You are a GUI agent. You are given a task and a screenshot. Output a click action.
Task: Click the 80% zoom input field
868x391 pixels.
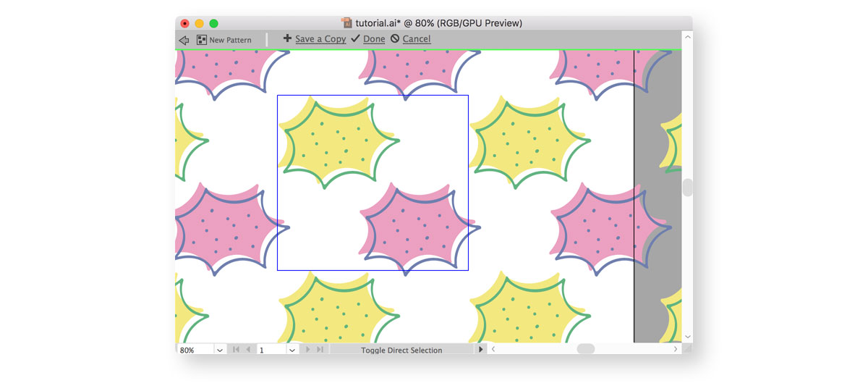click(x=195, y=350)
